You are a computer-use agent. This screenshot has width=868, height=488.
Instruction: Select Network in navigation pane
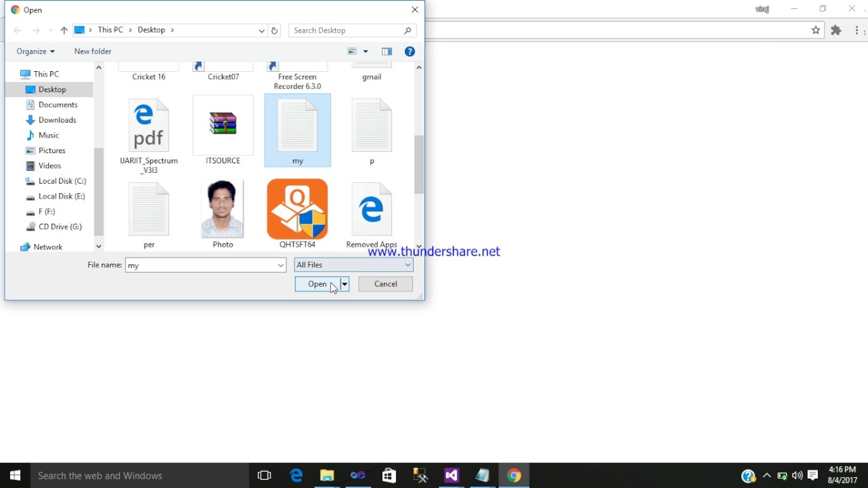47,247
